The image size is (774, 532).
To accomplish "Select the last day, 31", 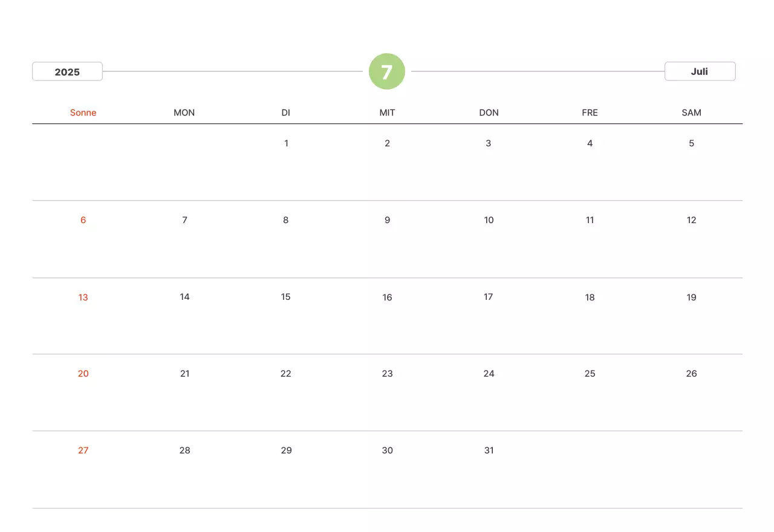I will coord(489,450).
